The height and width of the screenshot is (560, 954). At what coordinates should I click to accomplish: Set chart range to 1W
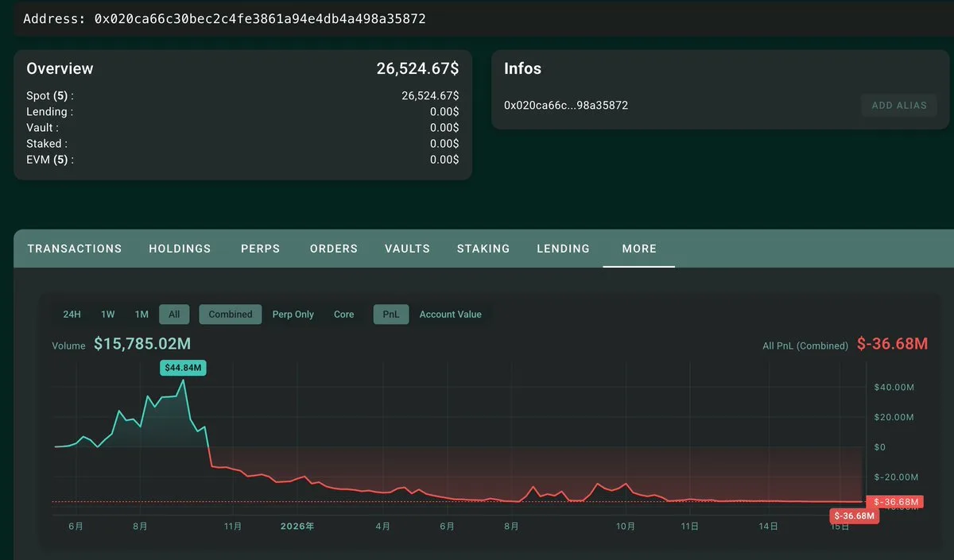pos(108,315)
